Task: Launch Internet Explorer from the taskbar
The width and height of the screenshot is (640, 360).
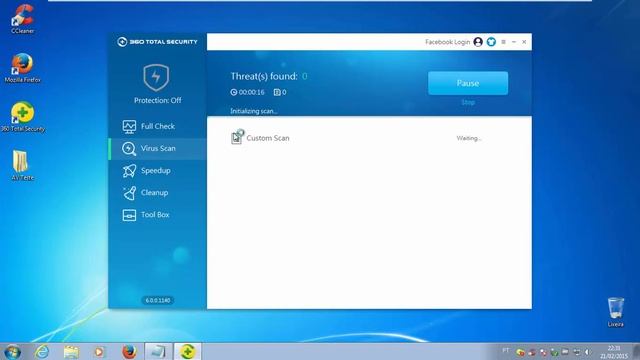Action: pyautogui.click(x=42, y=351)
